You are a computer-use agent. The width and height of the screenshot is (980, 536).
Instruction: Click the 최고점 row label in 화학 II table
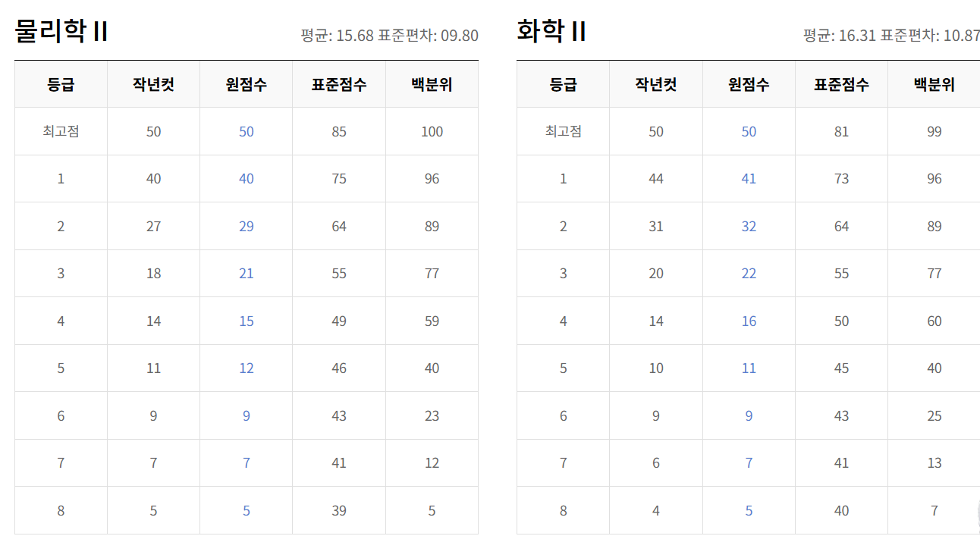563,131
